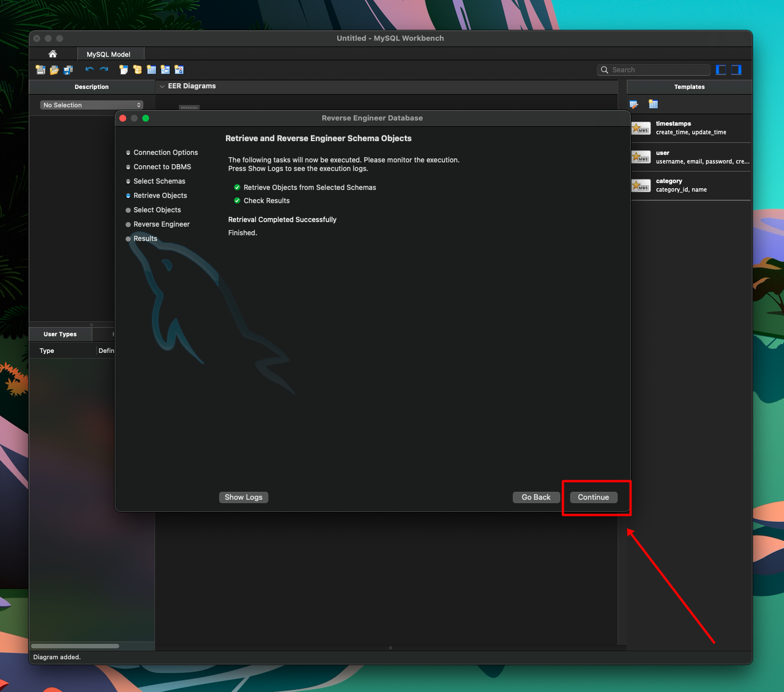Image resolution: width=784 pixels, height=692 pixels.
Task: Open No Selection description dropdown
Action: (92, 105)
